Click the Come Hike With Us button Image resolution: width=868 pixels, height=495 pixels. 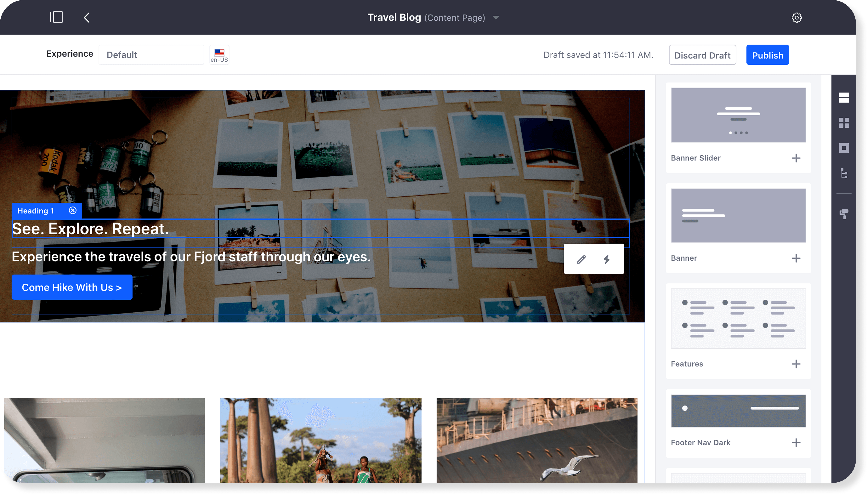click(72, 287)
